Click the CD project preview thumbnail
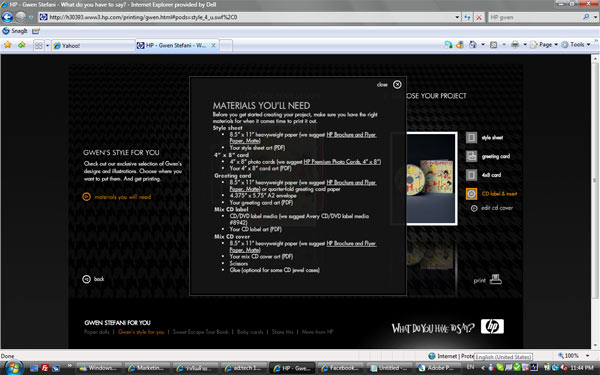600x375 pixels. click(x=432, y=178)
